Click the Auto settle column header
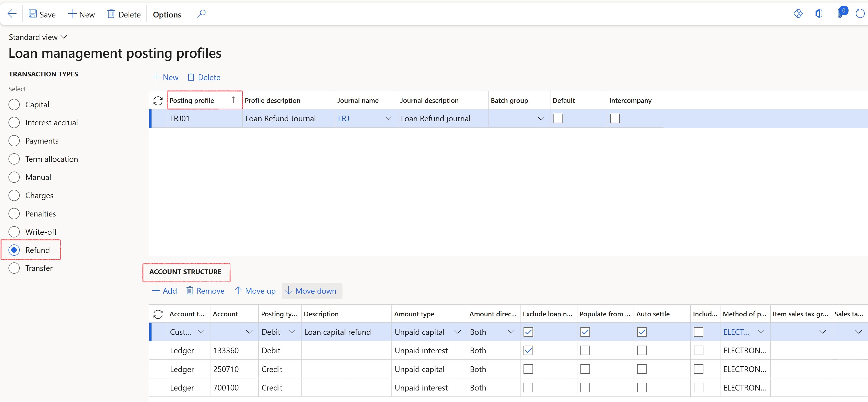The image size is (868, 402). (x=662, y=314)
